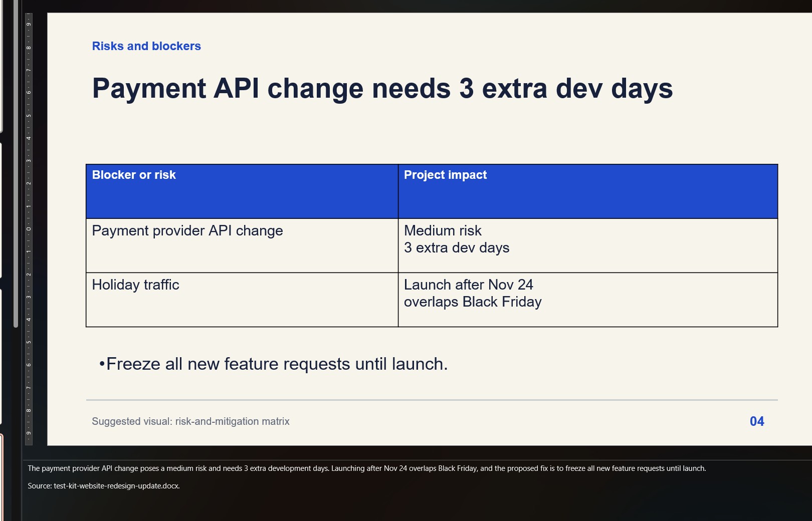Click the 'Payment provider API change' table cell
The image size is (812, 521).
242,245
